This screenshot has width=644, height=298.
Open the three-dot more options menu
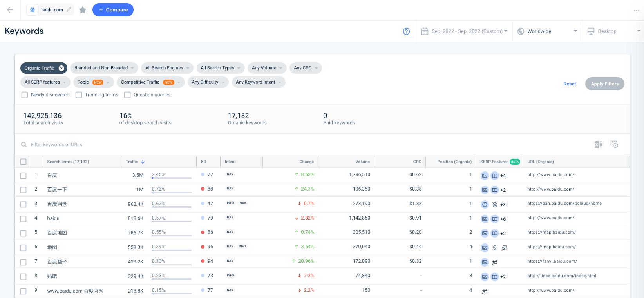637,11
